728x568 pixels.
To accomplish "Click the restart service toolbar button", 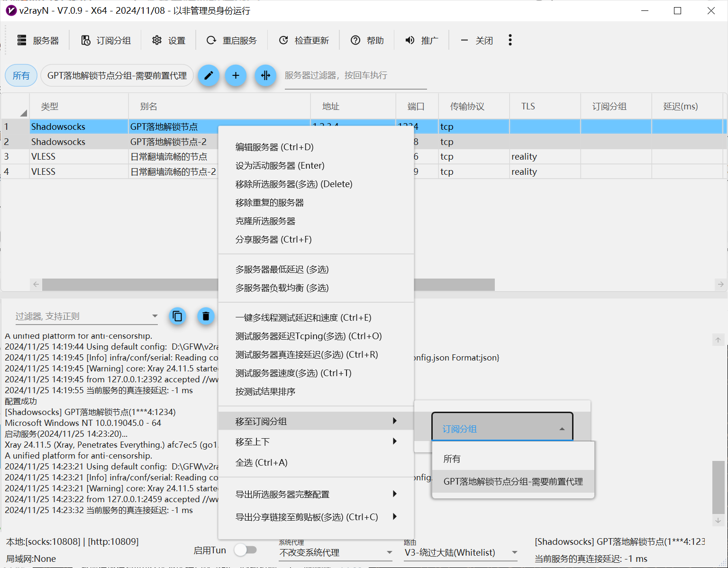I will pos(232,40).
